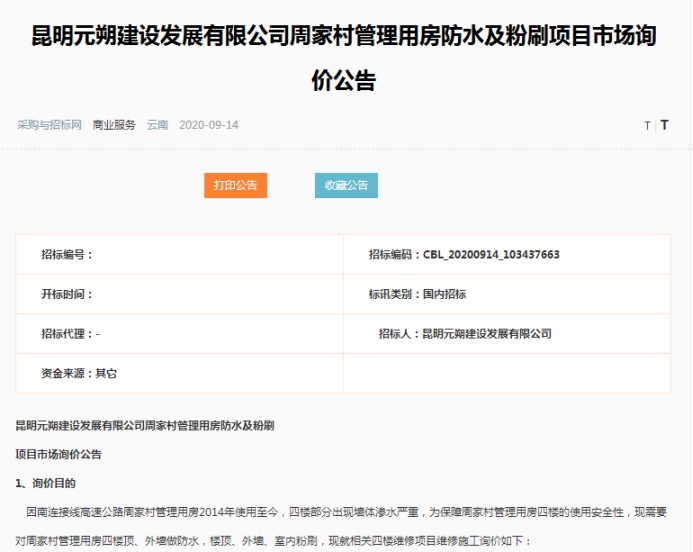
Task: Click the 项目市场询价公告 bold subheading
Action: (58, 454)
